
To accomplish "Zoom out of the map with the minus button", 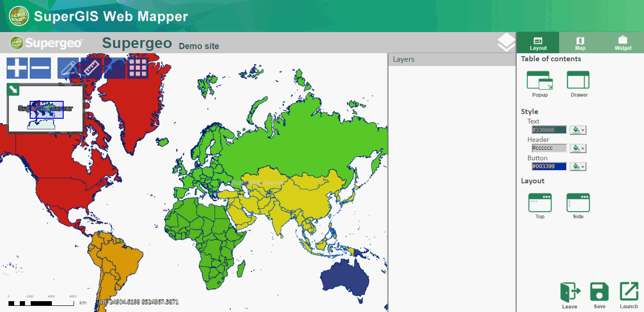I will click(x=40, y=68).
